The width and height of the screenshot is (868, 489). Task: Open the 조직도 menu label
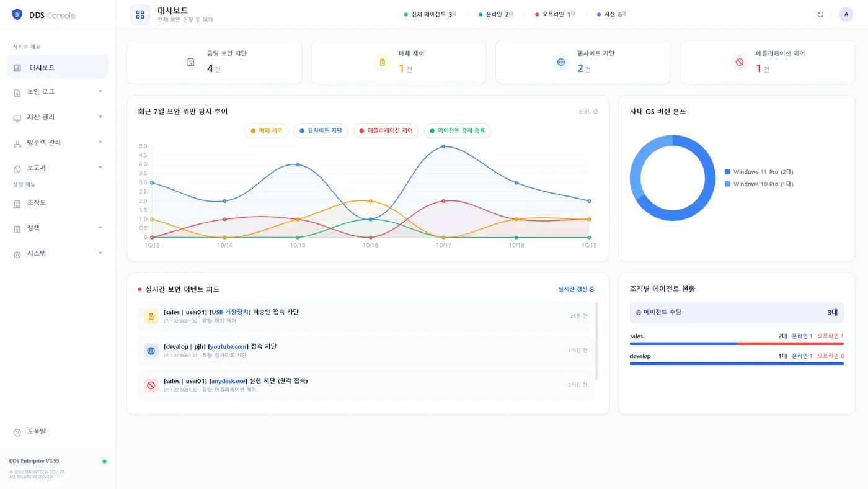[37, 203]
